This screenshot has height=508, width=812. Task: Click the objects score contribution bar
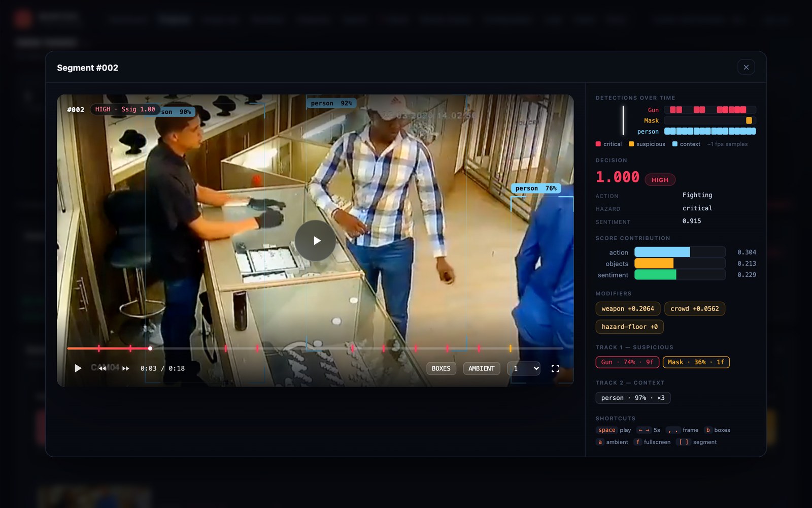[x=680, y=263]
